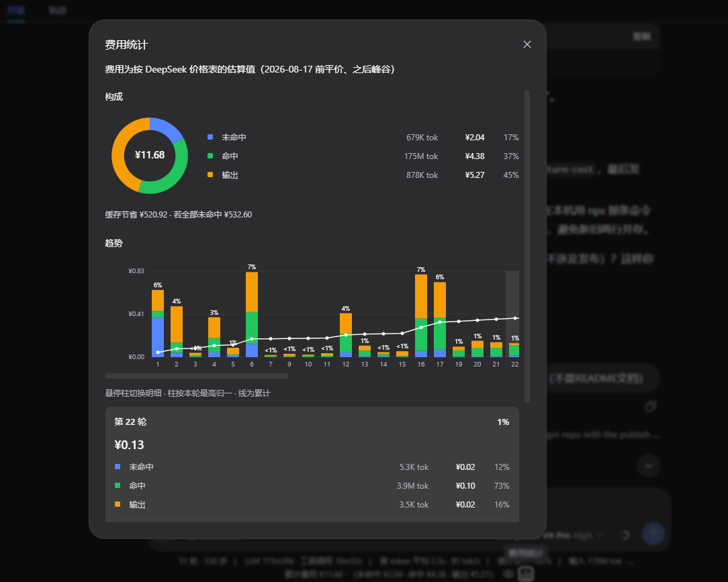728x582 pixels.
Task: Click the ¥2.04 amount
Action: point(475,138)
